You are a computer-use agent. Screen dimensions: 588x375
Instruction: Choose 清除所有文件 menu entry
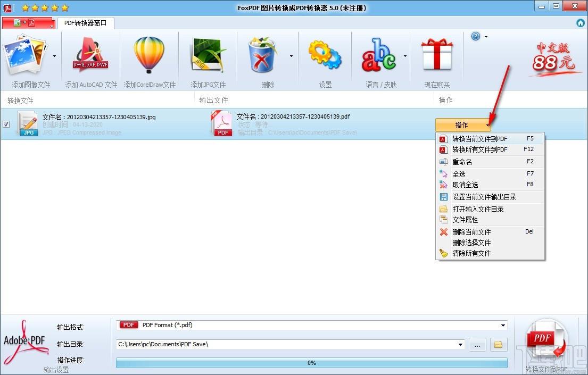tap(491, 254)
